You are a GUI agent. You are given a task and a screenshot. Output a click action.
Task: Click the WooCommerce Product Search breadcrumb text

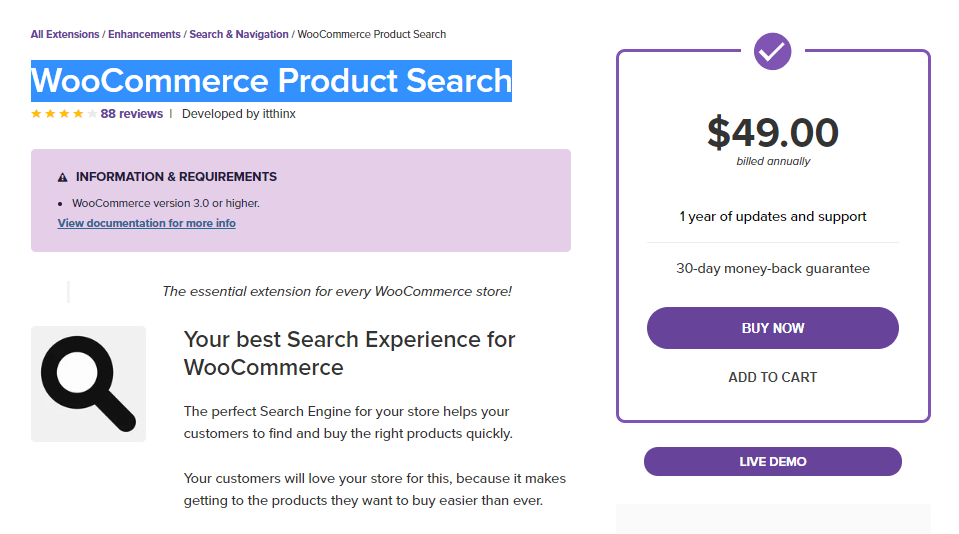(x=372, y=34)
